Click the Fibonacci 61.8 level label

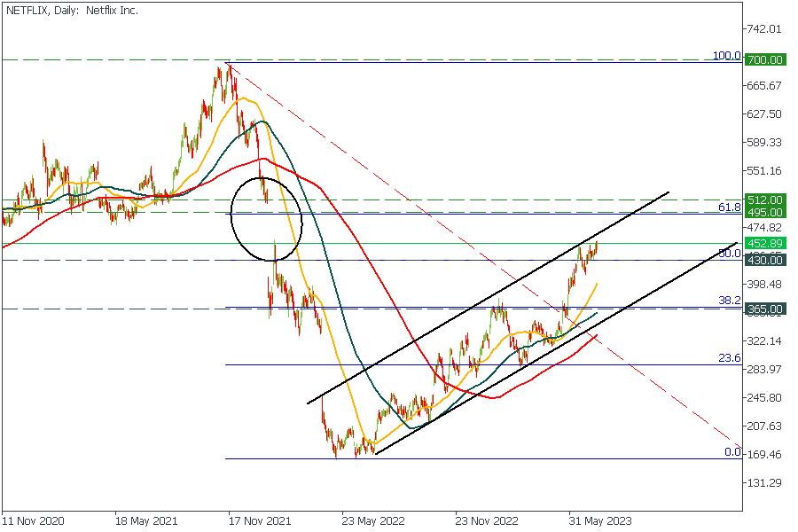[x=730, y=207]
